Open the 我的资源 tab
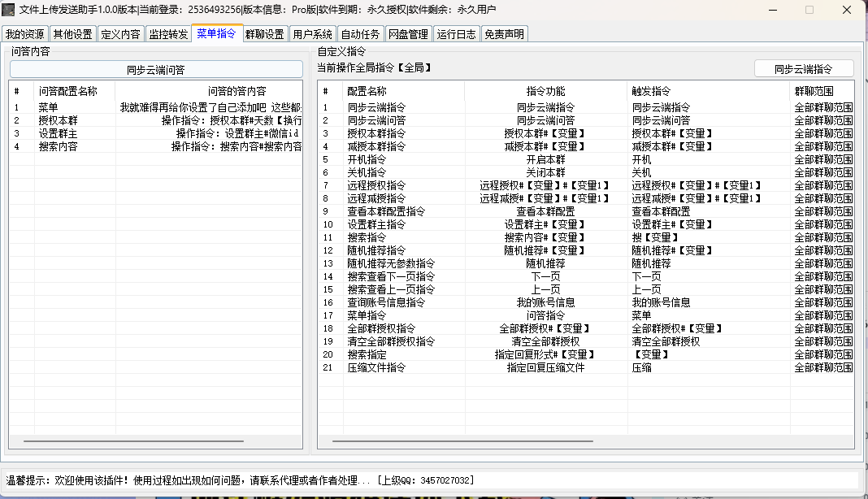Screen dimensions: 868x499 (24, 34)
